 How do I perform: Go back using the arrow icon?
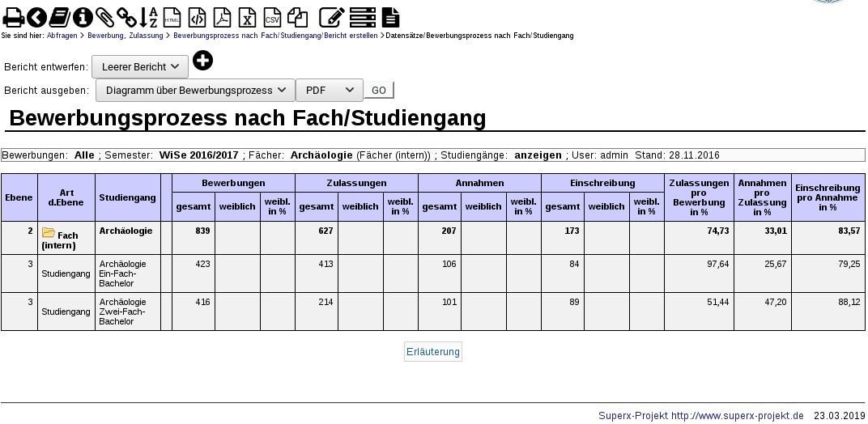click(x=36, y=17)
